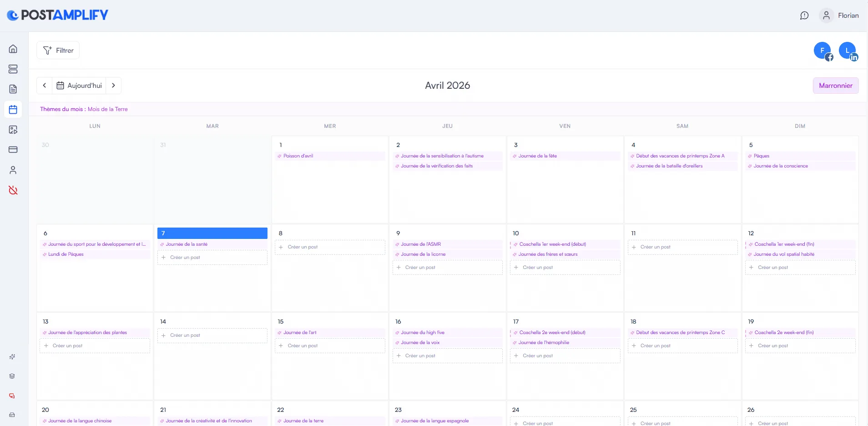Open the document posts icon in sidebar
The width and height of the screenshot is (868, 426).
tap(13, 89)
